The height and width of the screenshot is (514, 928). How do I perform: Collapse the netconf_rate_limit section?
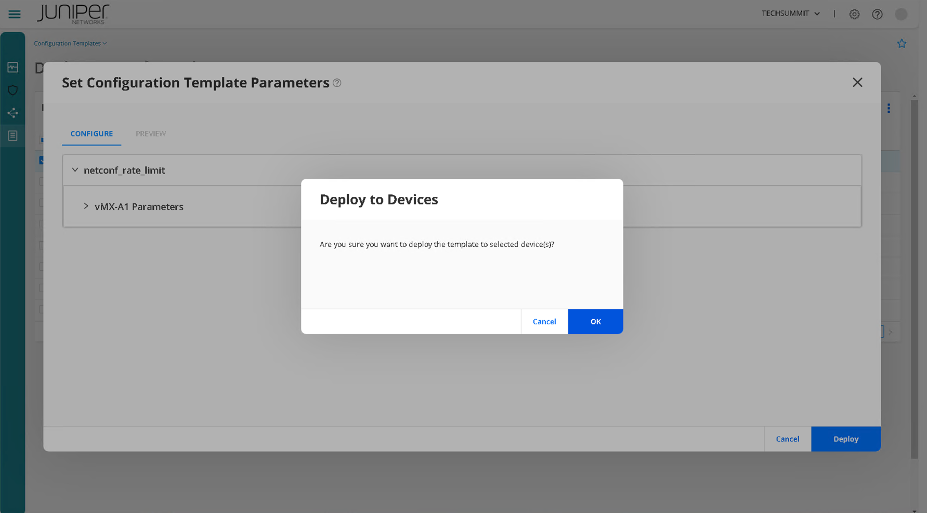tap(75, 170)
